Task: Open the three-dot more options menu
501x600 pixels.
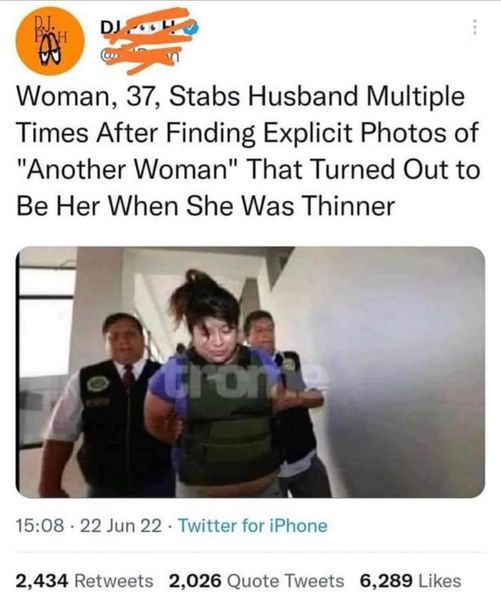Action: (475, 28)
